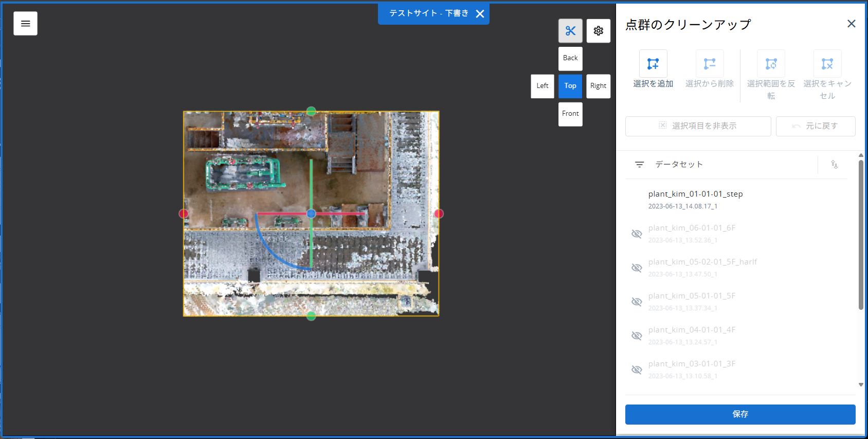Click the 元に戻す undo button

click(x=816, y=126)
